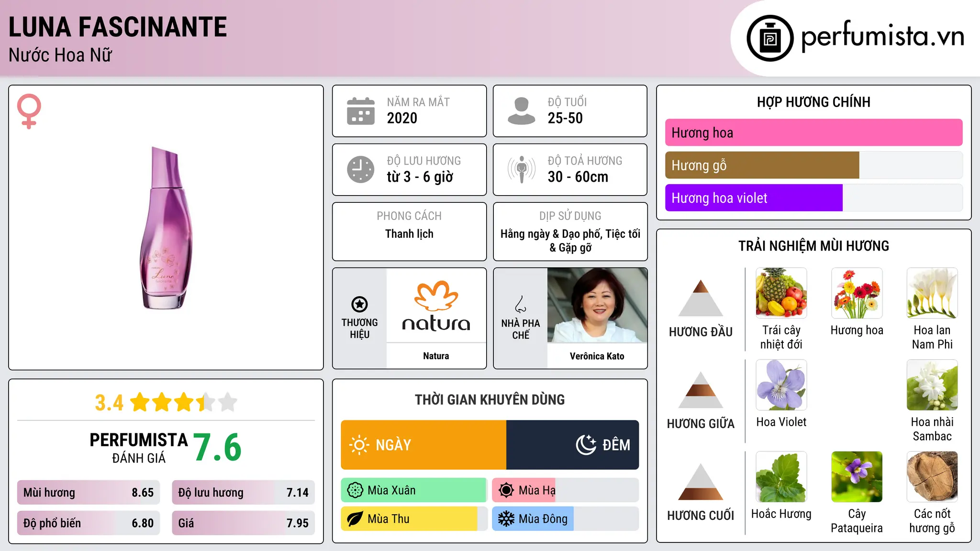Open the Luna Fascinante bottle image

pos(166,228)
